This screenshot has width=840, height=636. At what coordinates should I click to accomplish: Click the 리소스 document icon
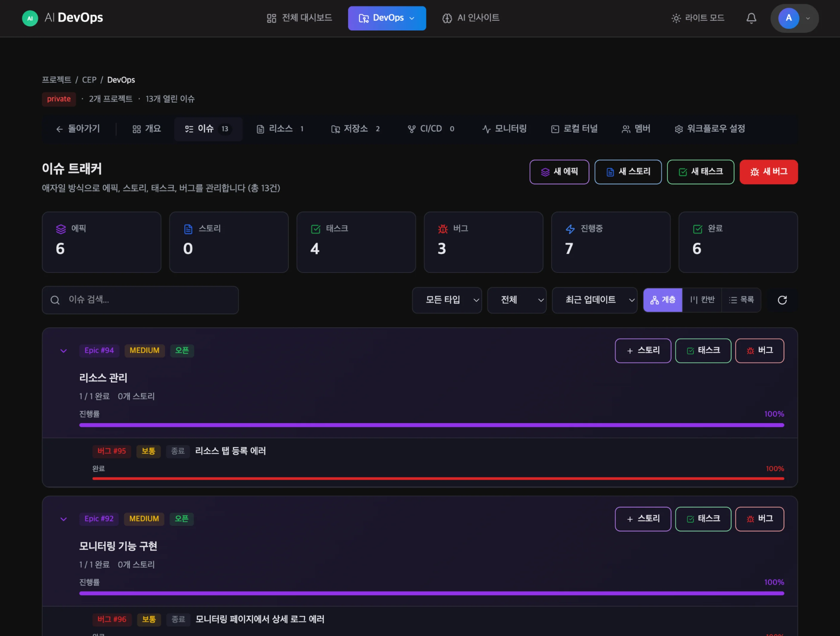point(260,129)
